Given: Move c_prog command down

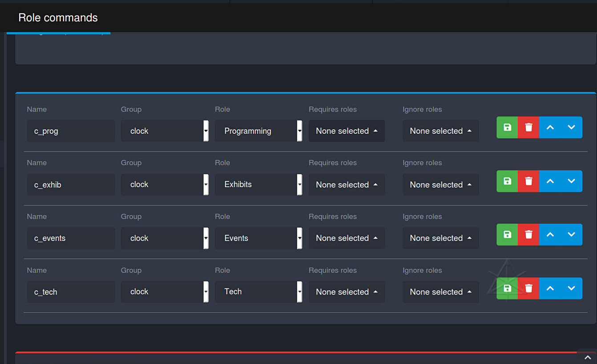Looking at the screenshot, I should point(572,128).
